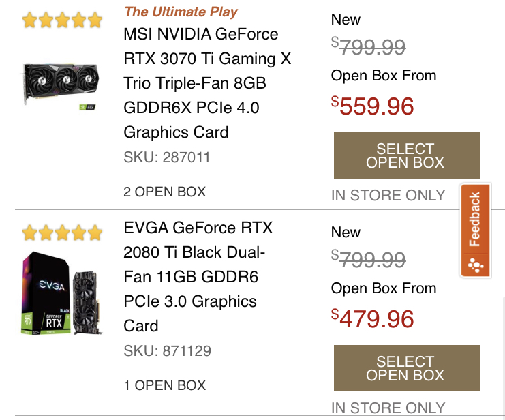Screen dimensions: 505x420
Task: Click the MSI RTX 3070 Ti star rating
Action: point(62,20)
